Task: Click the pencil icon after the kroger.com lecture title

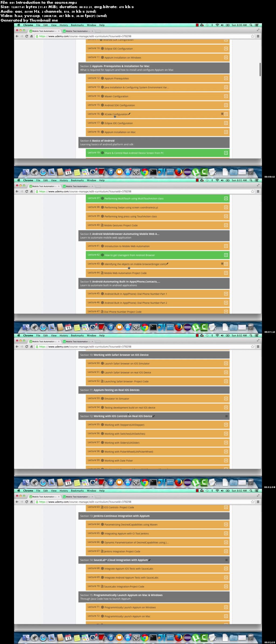Action: coord(167,264)
